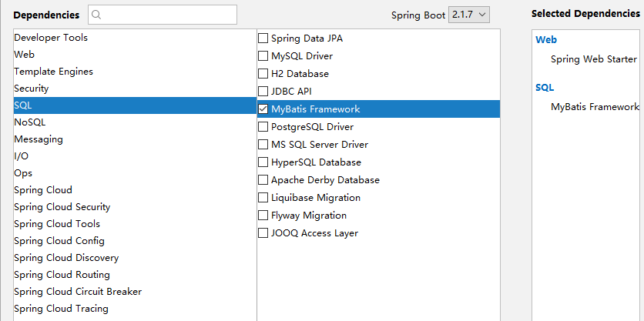This screenshot has width=644, height=321.
Task: Check the Spring Data JPA checkbox
Action: point(263,38)
